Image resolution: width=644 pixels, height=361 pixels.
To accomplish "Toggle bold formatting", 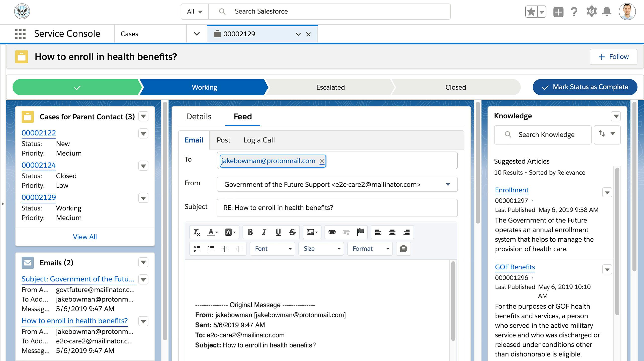I will pyautogui.click(x=250, y=232).
